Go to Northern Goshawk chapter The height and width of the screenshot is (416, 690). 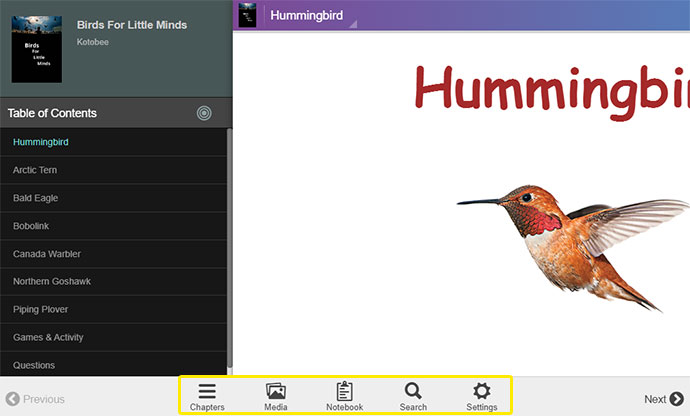(52, 282)
